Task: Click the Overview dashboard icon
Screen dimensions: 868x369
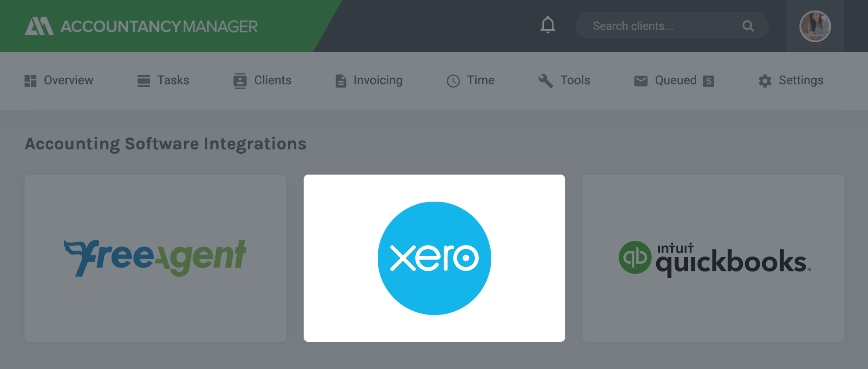Action: 30,81
